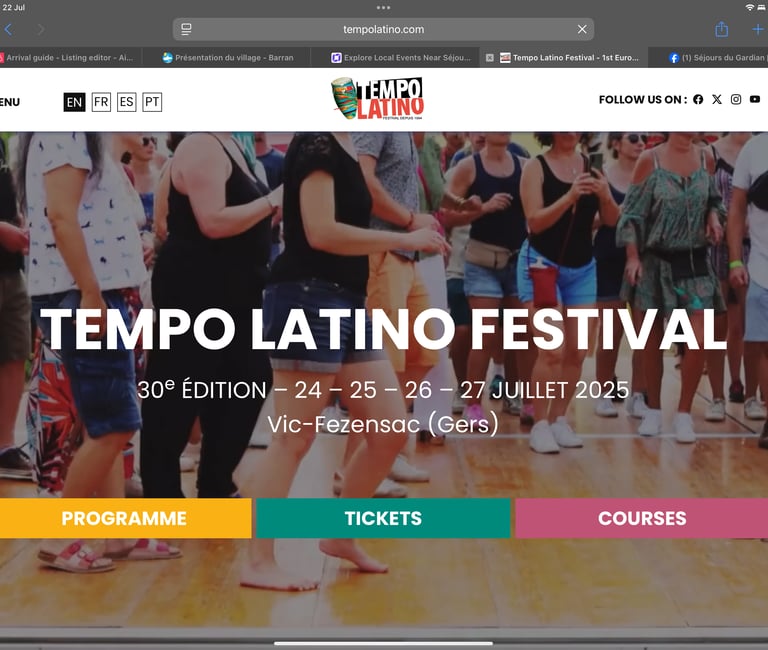Switch site language to PT
The width and height of the screenshot is (768, 650).
(x=152, y=102)
